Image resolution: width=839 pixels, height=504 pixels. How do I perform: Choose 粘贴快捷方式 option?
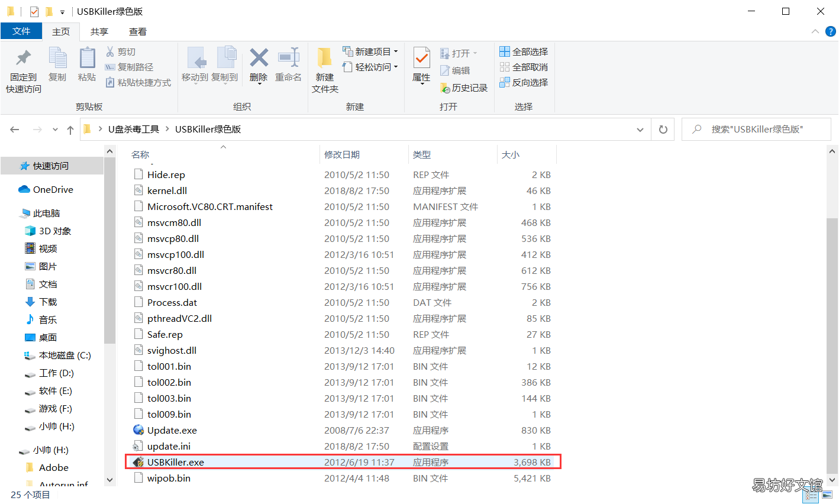click(x=138, y=83)
